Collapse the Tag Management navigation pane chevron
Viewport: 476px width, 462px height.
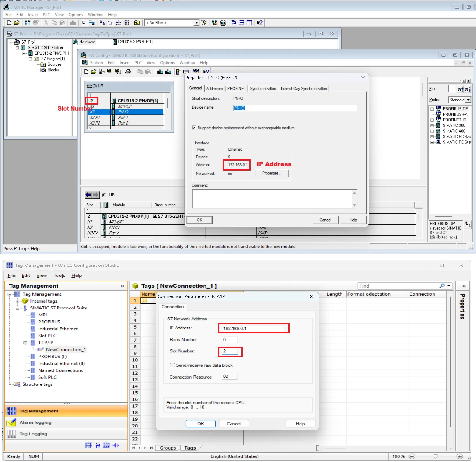point(122,286)
